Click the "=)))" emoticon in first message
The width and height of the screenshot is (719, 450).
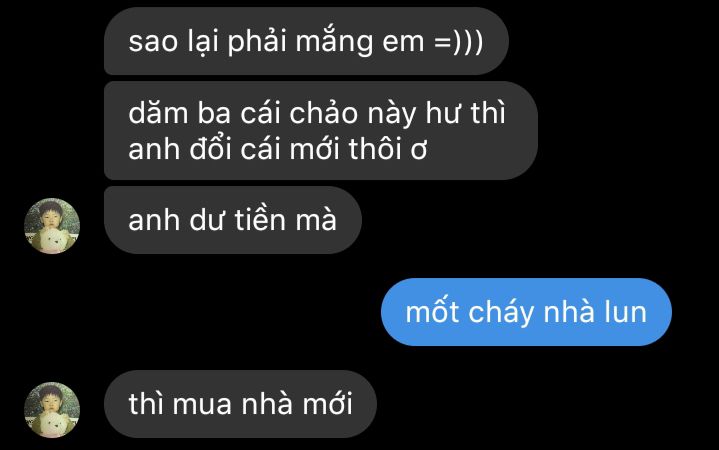point(458,42)
